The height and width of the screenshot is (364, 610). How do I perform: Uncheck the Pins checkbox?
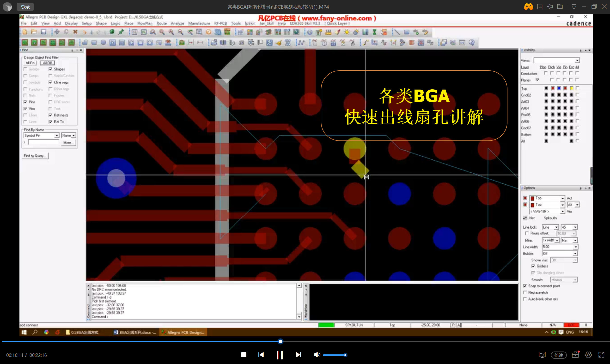(25, 102)
